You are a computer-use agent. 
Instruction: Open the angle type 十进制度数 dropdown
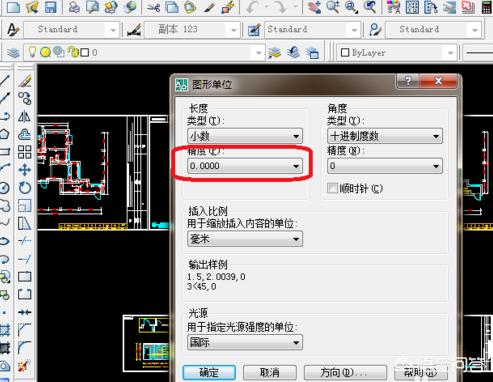pos(385,136)
